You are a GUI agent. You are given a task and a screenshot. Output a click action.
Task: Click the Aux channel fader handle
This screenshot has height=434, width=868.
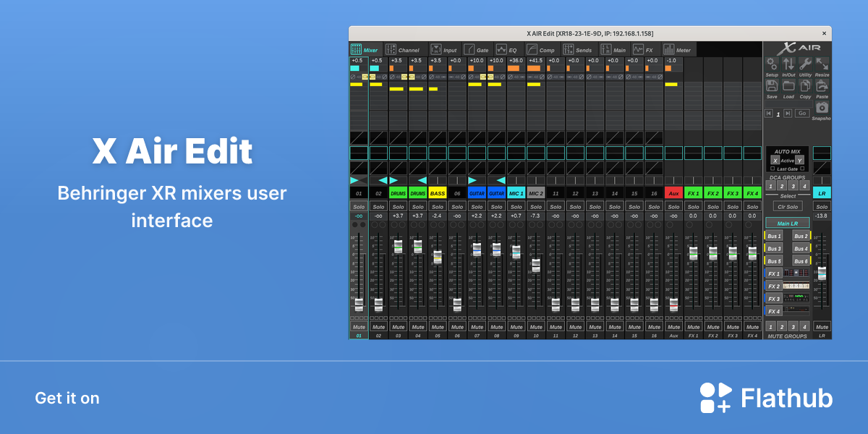click(673, 305)
